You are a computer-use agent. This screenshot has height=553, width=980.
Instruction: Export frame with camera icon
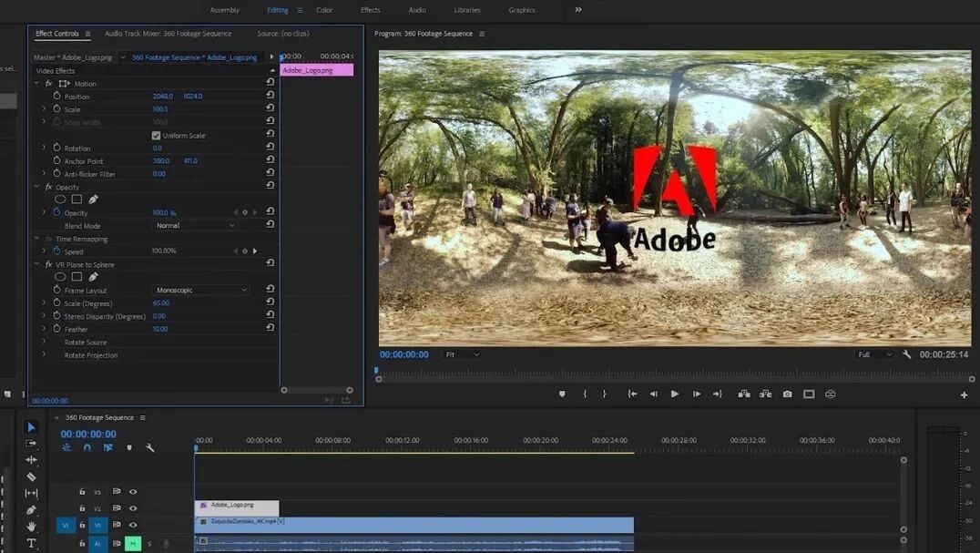(788, 394)
